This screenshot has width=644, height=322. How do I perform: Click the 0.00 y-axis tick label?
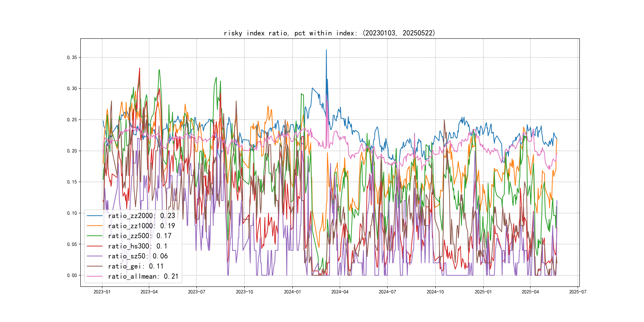tap(72, 275)
